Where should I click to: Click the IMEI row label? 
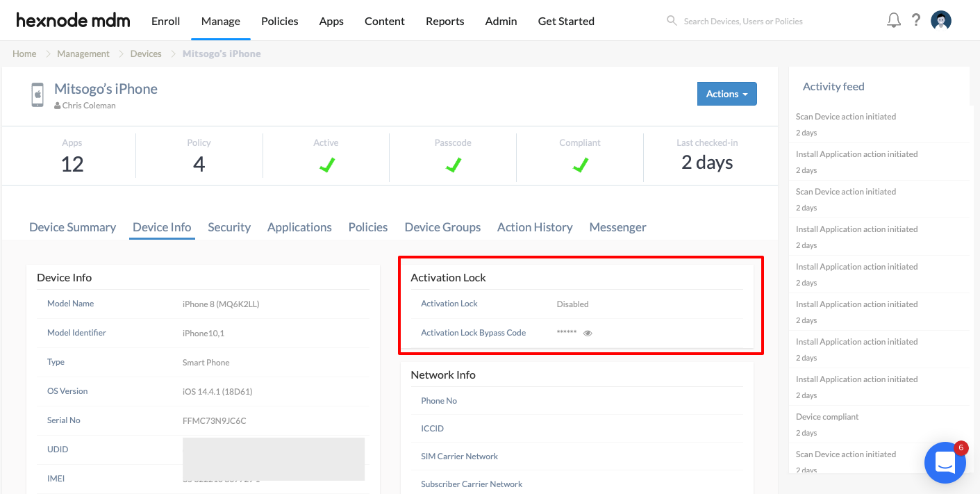56,479
